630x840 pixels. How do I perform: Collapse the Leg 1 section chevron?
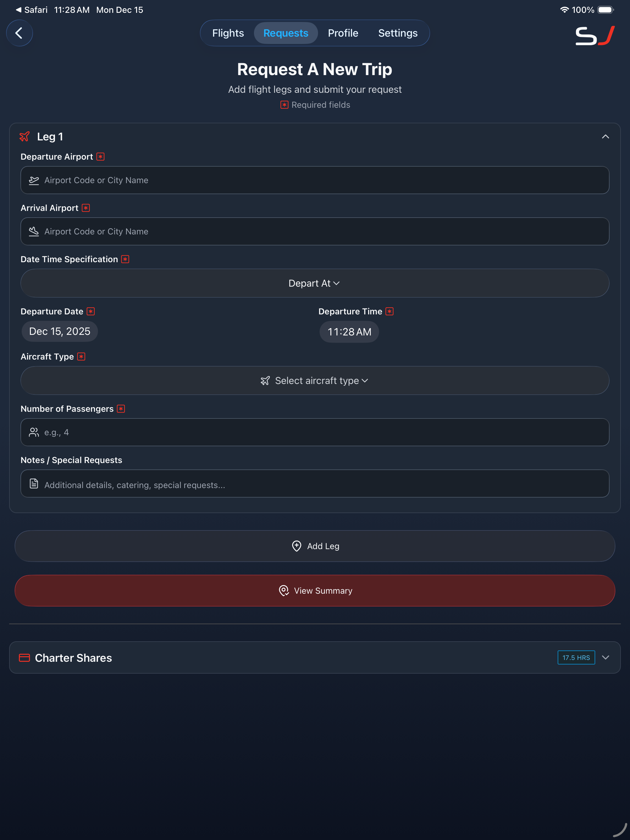coord(605,137)
